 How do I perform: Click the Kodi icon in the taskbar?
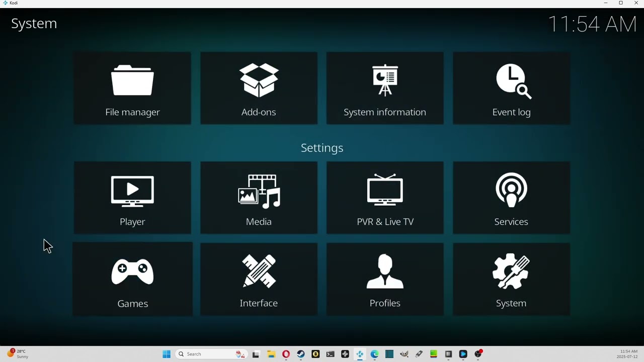coord(360,354)
